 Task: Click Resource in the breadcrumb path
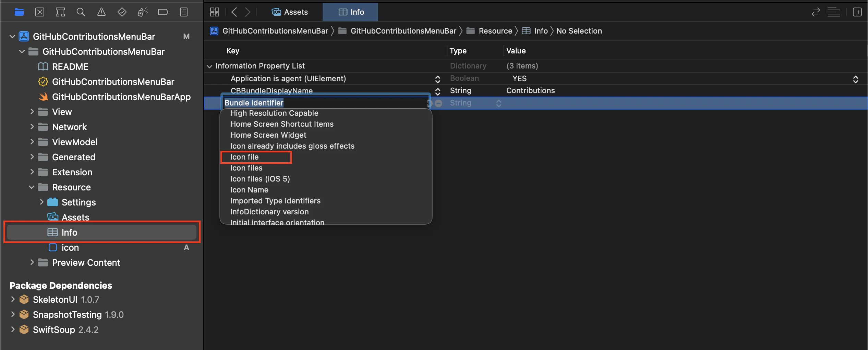tap(495, 31)
